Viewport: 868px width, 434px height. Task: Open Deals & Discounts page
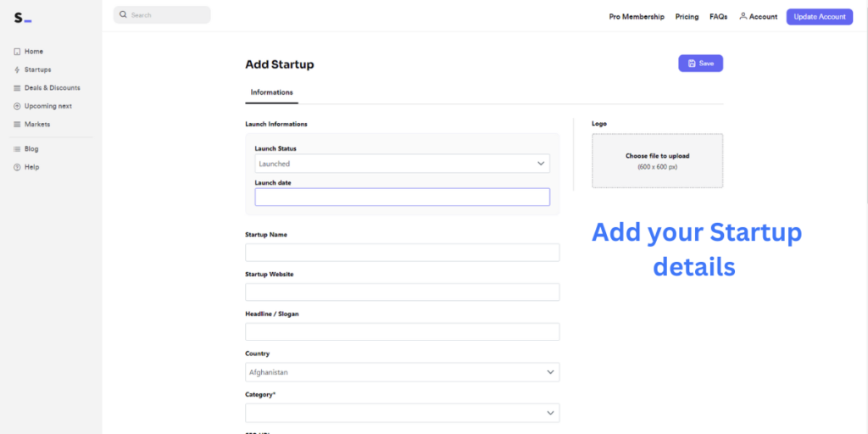(x=52, y=88)
